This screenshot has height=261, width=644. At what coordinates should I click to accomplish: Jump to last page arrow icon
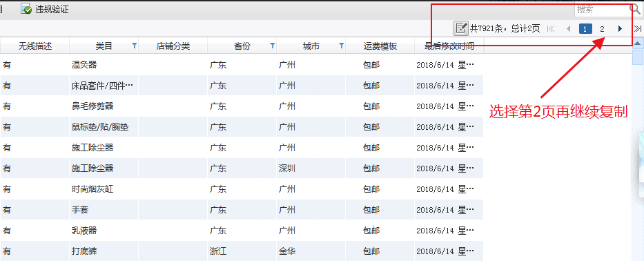coord(638,29)
